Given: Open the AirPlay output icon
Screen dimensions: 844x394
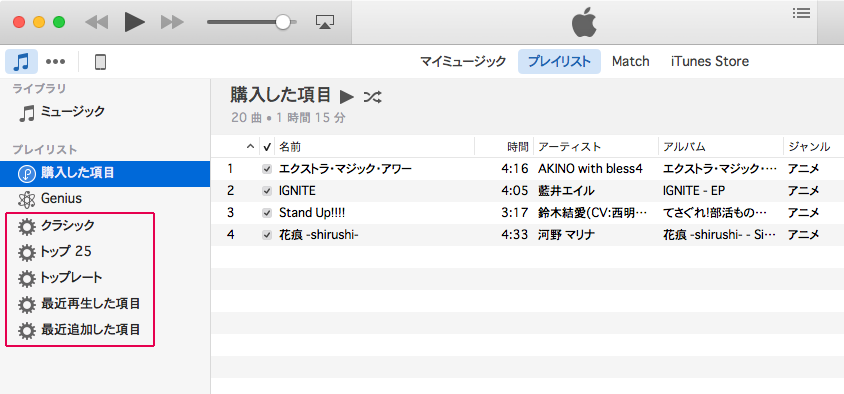Looking at the screenshot, I should pos(325,22).
